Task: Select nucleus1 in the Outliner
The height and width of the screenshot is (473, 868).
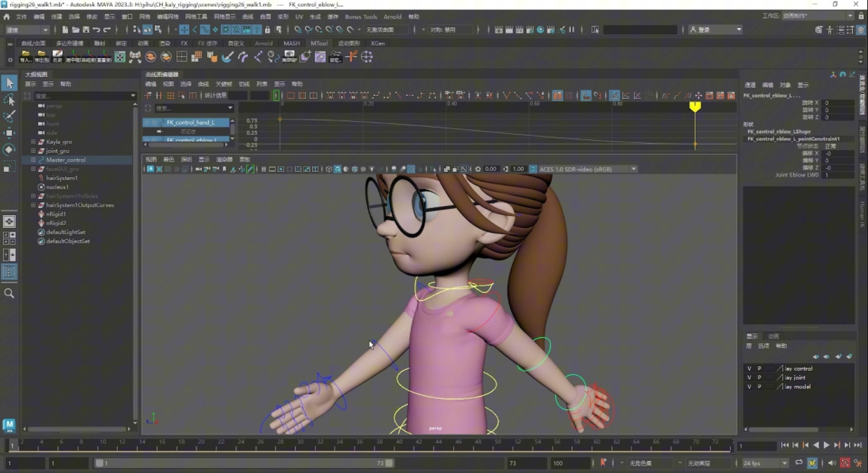Action: tap(57, 187)
